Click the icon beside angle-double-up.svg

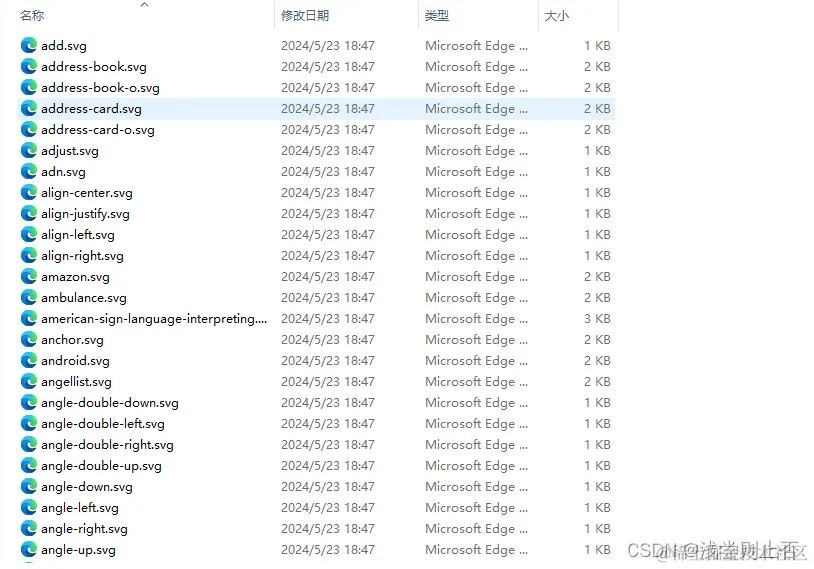pyautogui.click(x=29, y=466)
